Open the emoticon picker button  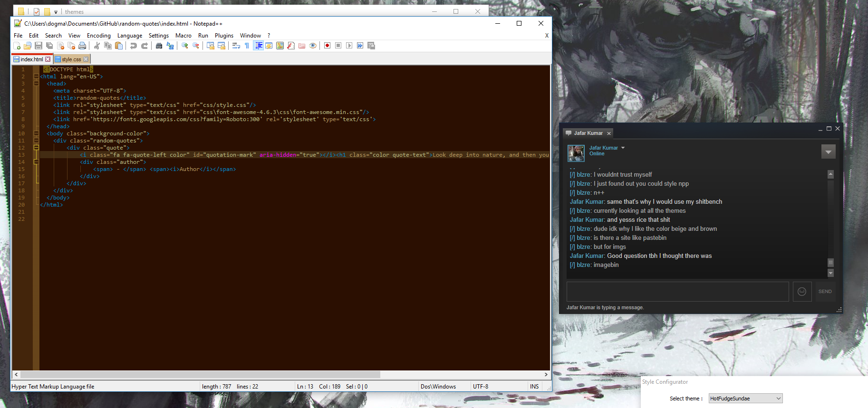(802, 292)
